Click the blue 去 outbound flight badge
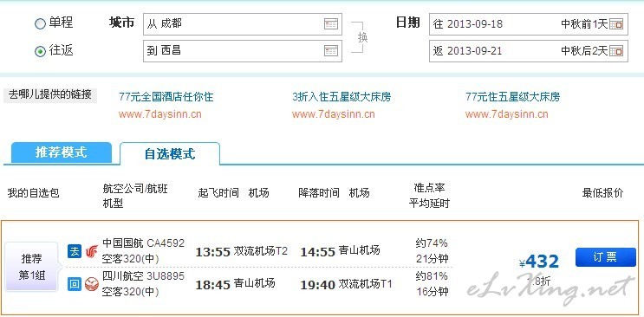This screenshot has height=317, width=644. click(75, 251)
